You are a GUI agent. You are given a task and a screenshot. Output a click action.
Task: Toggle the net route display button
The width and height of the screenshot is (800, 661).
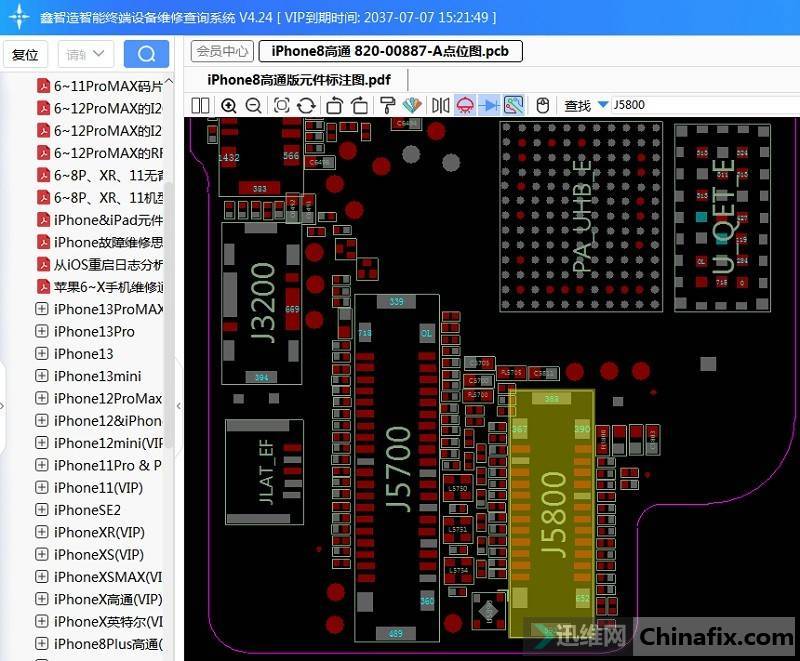514,105
